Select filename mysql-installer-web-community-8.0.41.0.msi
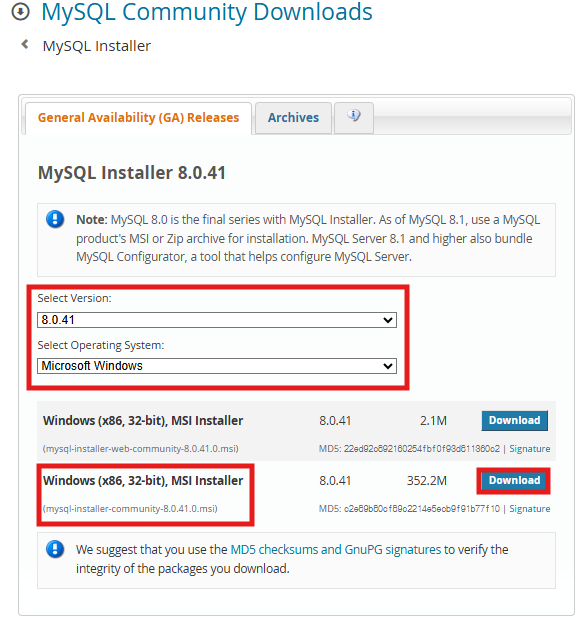The height and width of the screenshot is (620, 577). coord(140,449)
